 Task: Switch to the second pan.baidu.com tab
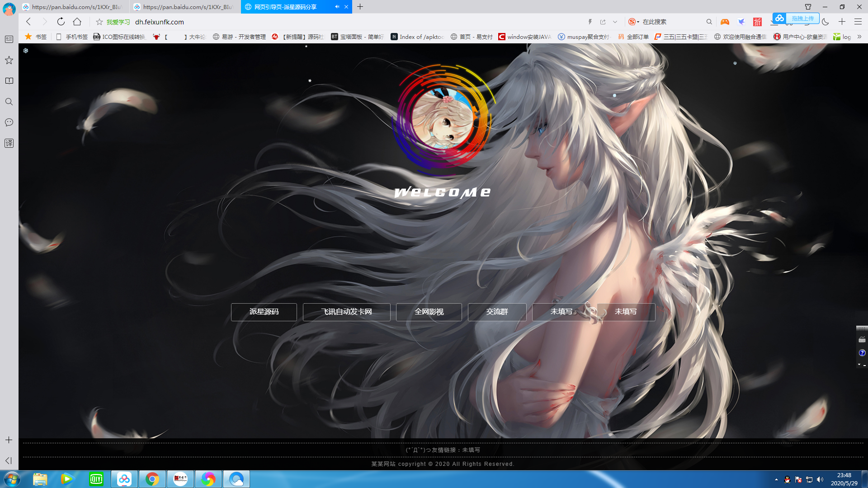coord(185,7)
